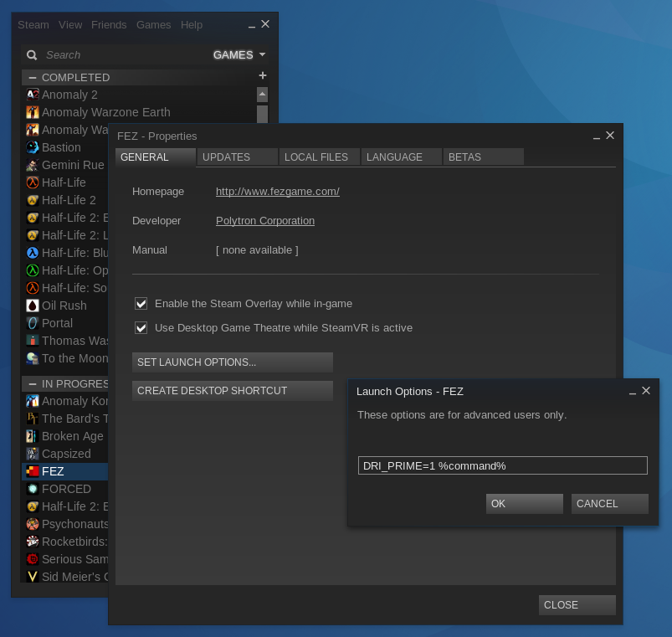This screenshot has width=672, height=637.
Task: Disable the Steam Overlay while in-game
Action: (141, 303)
